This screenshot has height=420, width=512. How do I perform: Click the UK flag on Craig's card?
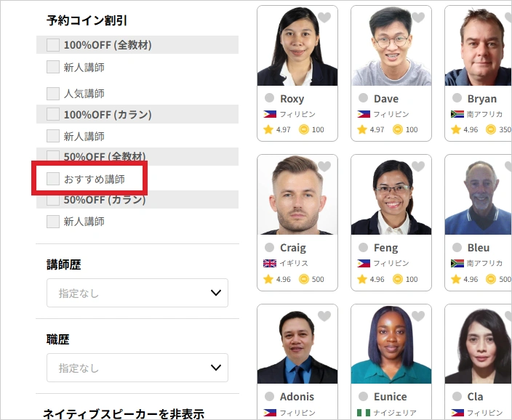pyautogui.click(x=270, y=263)
